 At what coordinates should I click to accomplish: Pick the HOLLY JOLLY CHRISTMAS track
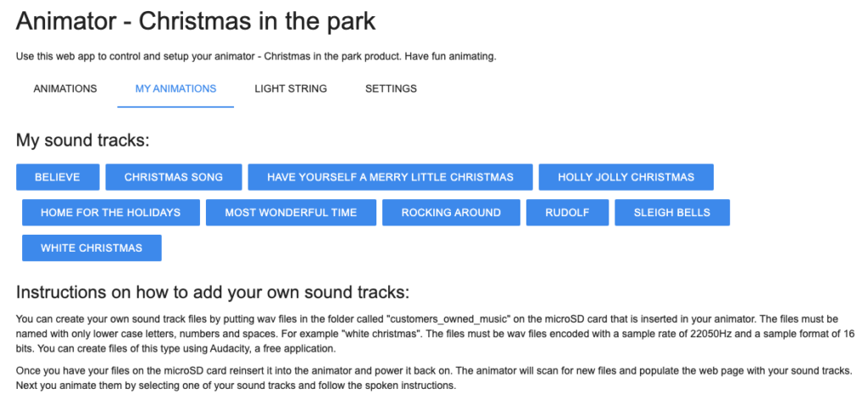pos(626,177)
